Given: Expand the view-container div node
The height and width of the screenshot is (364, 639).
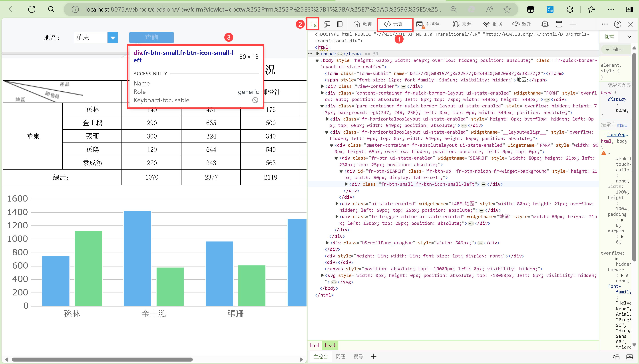Looking at the screenshot, I should (x=322, y=87).
